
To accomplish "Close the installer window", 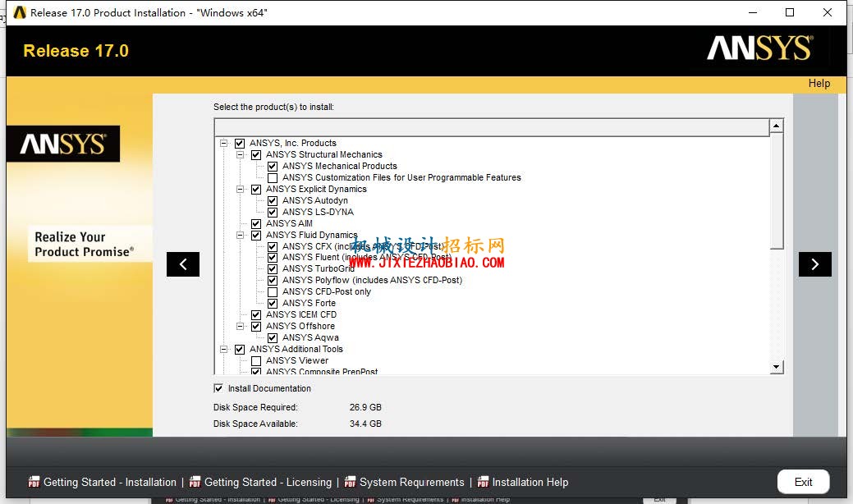I will (x=828, y=12).
